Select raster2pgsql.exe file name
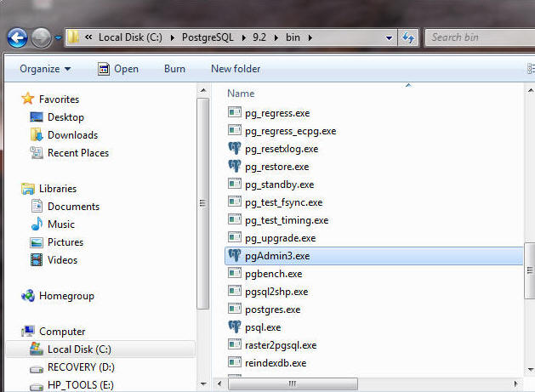This screenshot has height=392, width=535. coord(281,345)
